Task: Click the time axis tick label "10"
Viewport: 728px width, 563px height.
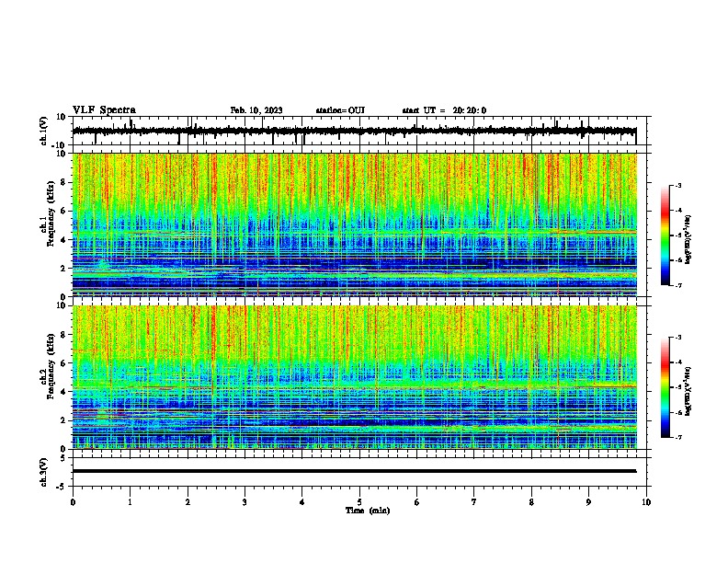Action: 646,502
